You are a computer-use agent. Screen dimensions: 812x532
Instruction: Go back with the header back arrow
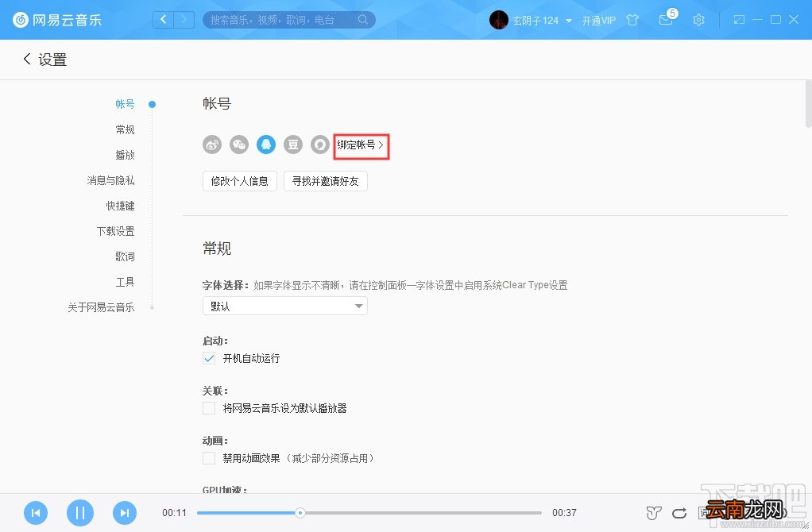(163, 20)
